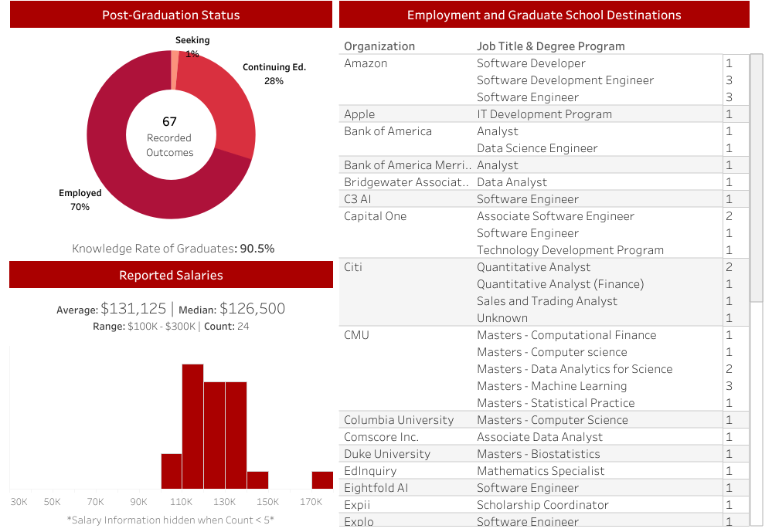Click the destinations table scrollbar thumb

click(757, 178)
